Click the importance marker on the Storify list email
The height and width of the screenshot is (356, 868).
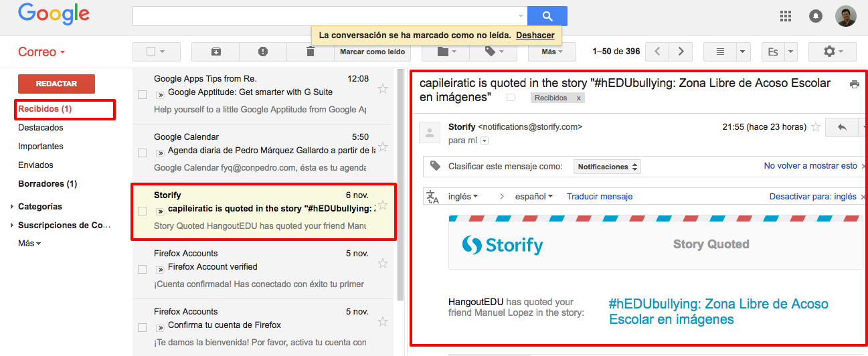159,211
